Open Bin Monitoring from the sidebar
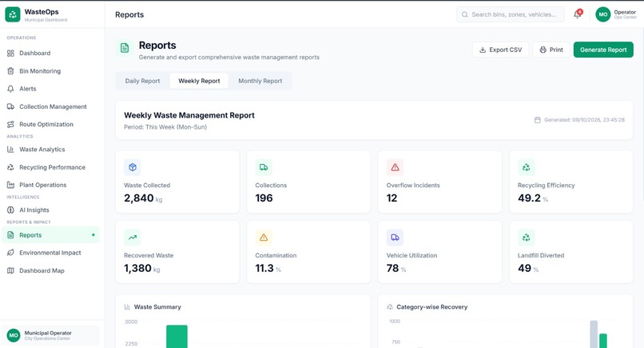Screen dimensions: 644x348 pos(50,70)
